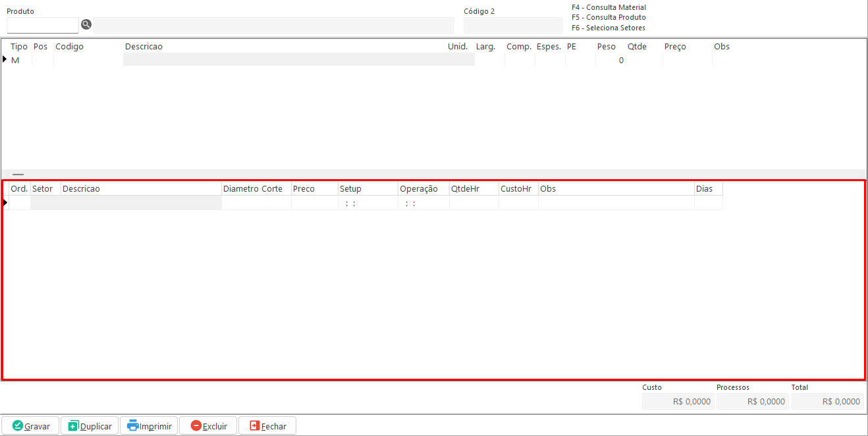Delete the record with Excluir
Viewport: 868px width, 436px height.
point(208,425)
